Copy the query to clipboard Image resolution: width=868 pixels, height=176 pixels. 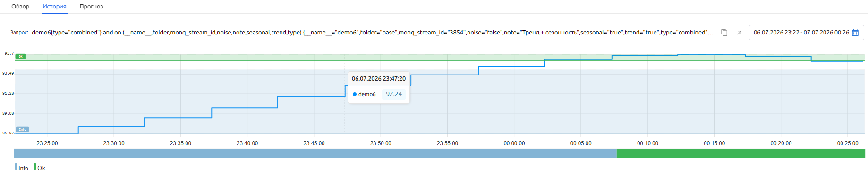point(724,33)
